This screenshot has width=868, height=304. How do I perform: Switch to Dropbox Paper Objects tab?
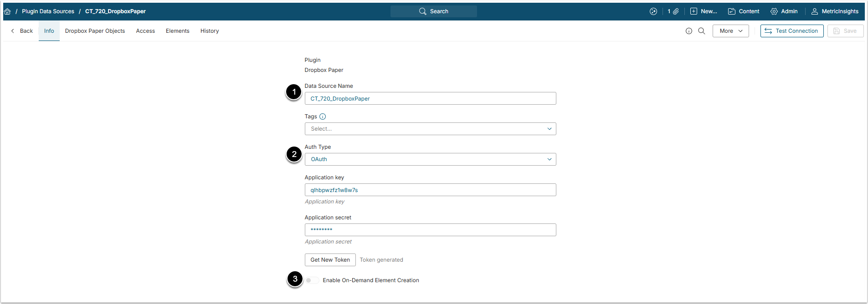[x=95, y=31]
